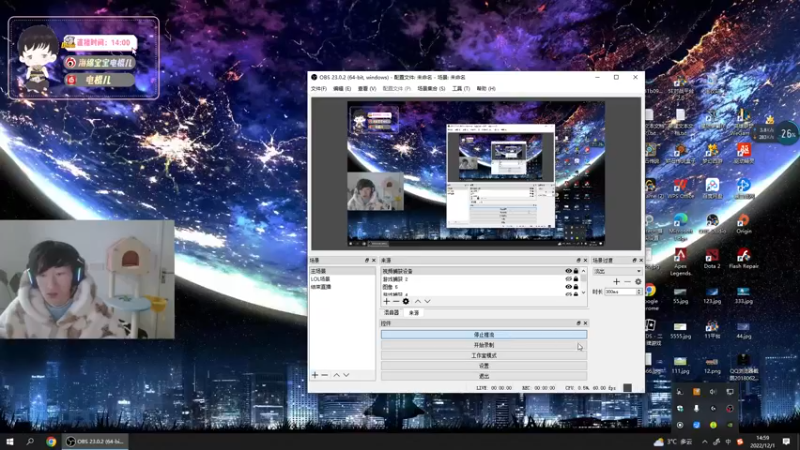Remove the selected source with the minus icon
Screen dimensions: 800x450
point(396,302)
